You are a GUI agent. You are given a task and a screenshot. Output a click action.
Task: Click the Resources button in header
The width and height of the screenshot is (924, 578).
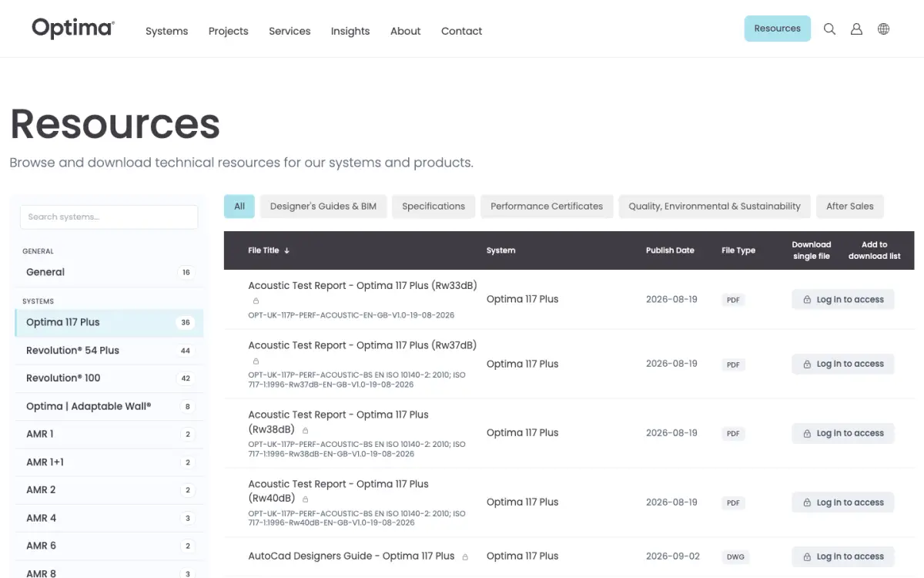pos(778,29)
